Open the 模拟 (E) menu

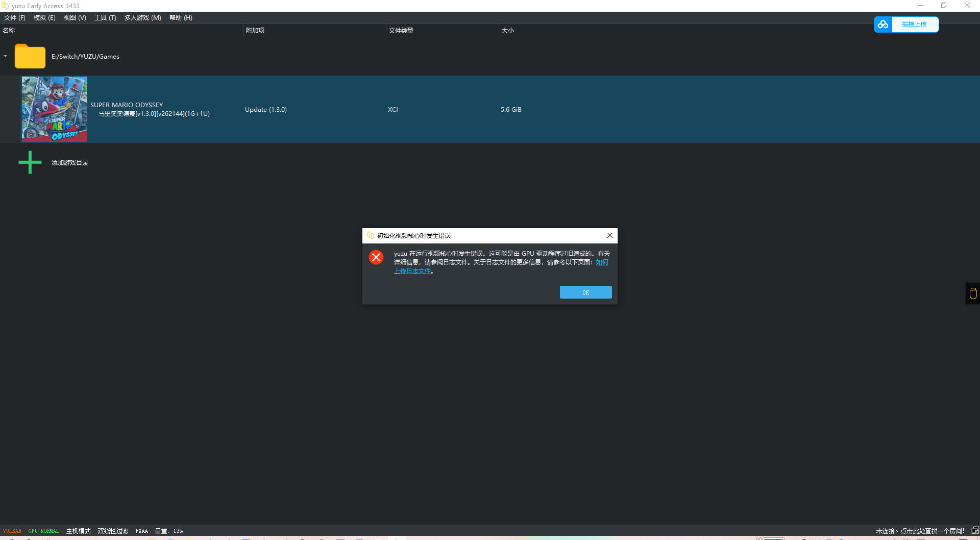pyautogui.click(x=44, y=18)
